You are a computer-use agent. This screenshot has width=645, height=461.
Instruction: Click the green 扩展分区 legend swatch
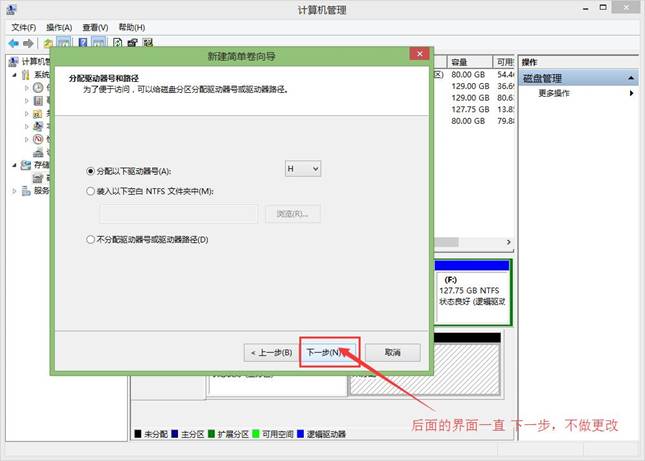point(211,433)
